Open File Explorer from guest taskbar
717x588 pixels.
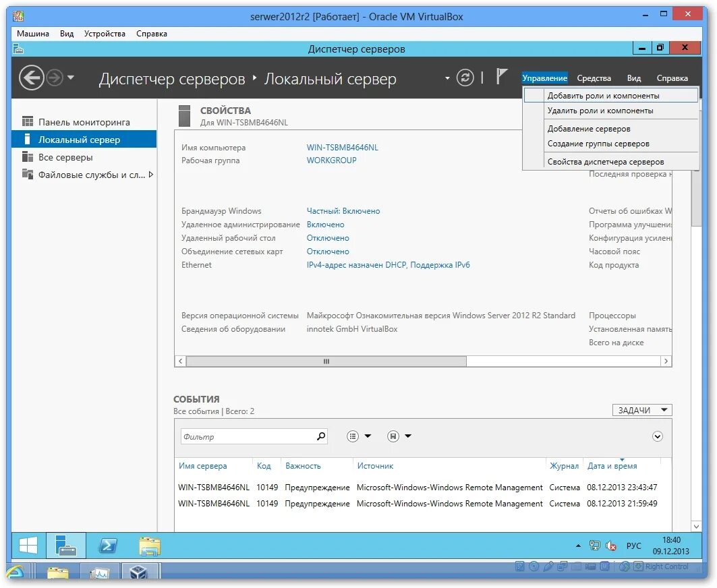150,546
